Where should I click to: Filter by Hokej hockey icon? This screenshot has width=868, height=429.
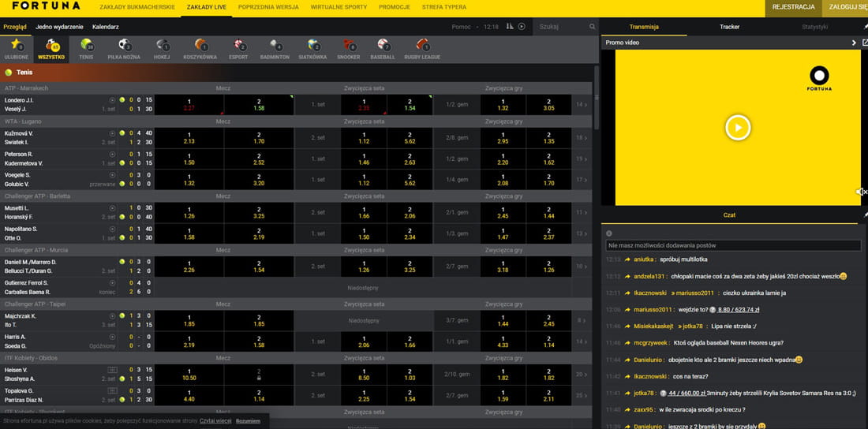click(162, 49)
